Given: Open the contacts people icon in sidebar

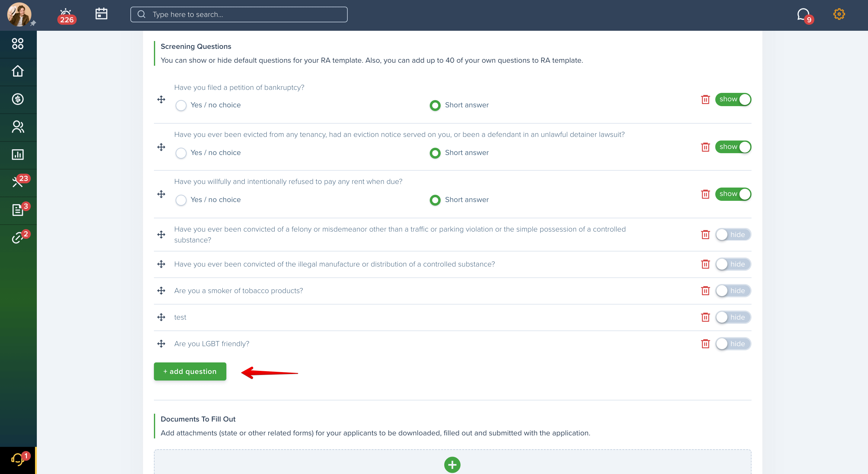Looking at the screenshot, I should point(18,127).
